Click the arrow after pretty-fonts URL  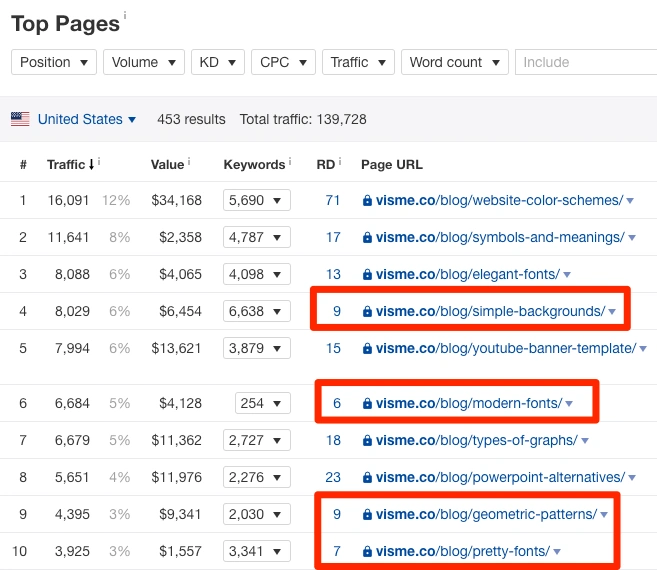[557, 552]
